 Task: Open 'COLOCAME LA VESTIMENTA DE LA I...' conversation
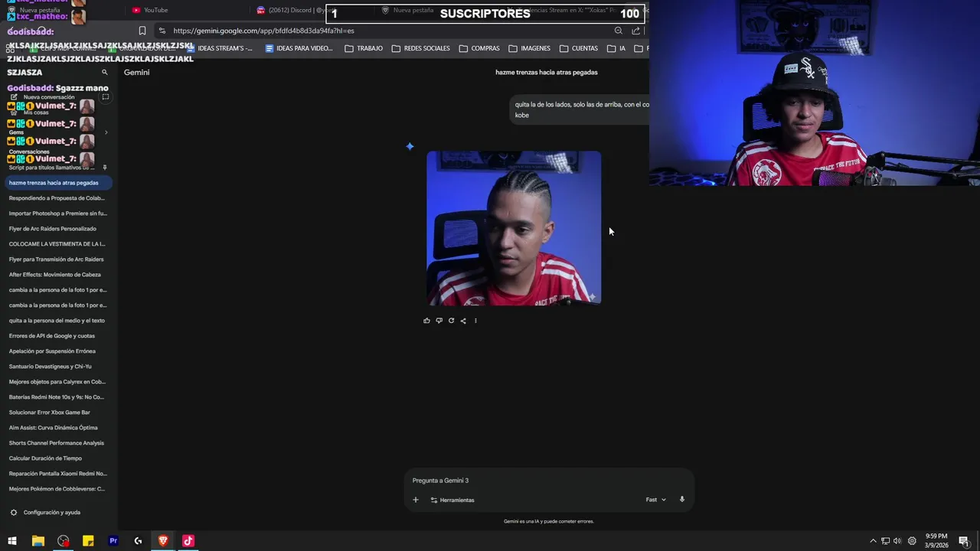pyautogui.click(x=57, y=244)
